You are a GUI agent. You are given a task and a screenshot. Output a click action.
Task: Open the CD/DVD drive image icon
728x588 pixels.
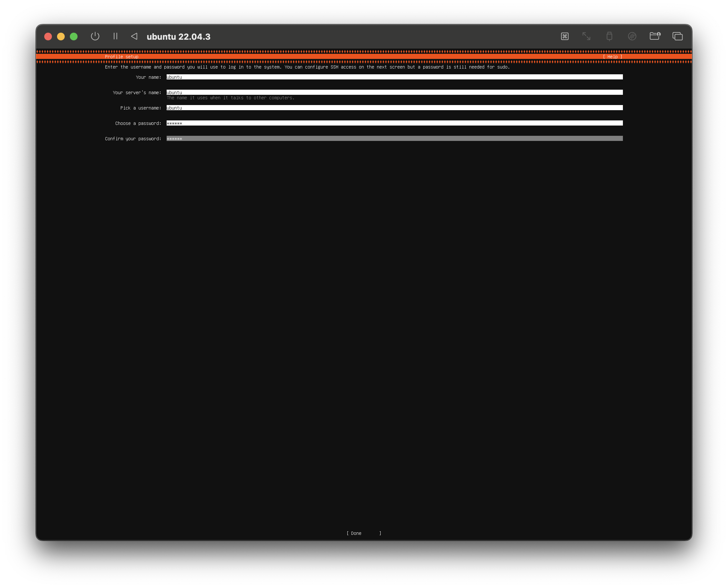tap(632, 36)
